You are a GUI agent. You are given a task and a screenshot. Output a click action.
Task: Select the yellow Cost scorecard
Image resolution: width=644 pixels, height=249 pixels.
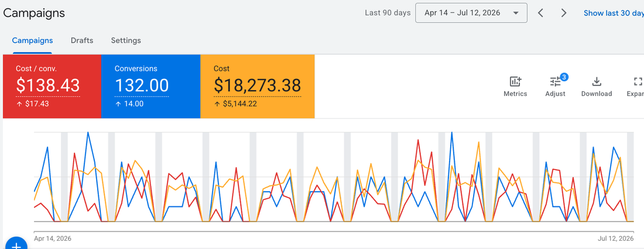pos(258,87)
